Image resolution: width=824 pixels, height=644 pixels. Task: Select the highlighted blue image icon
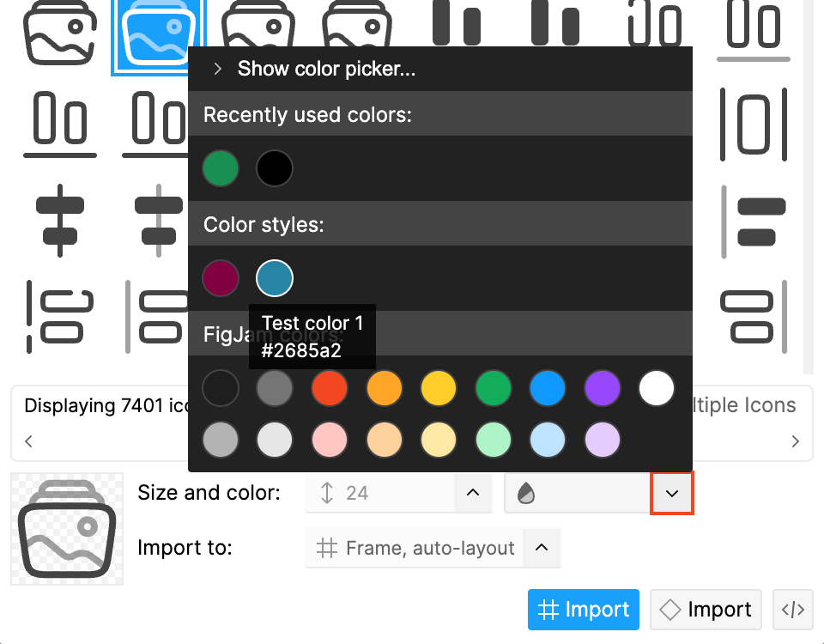(159, 36)
